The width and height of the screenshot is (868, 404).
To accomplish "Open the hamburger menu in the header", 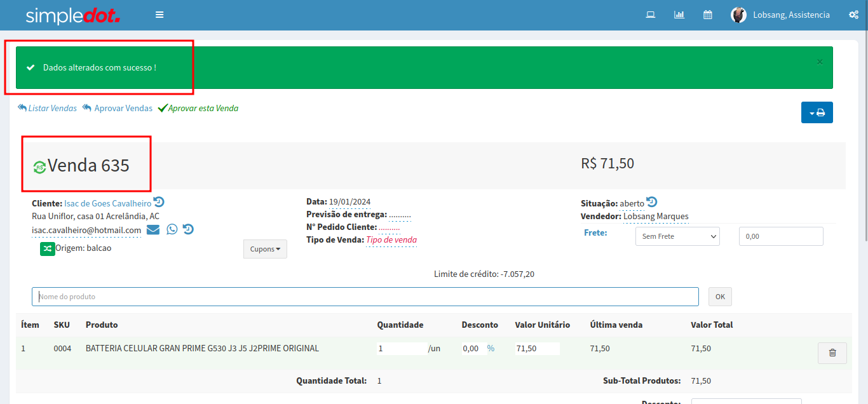I will coord(159,15).
